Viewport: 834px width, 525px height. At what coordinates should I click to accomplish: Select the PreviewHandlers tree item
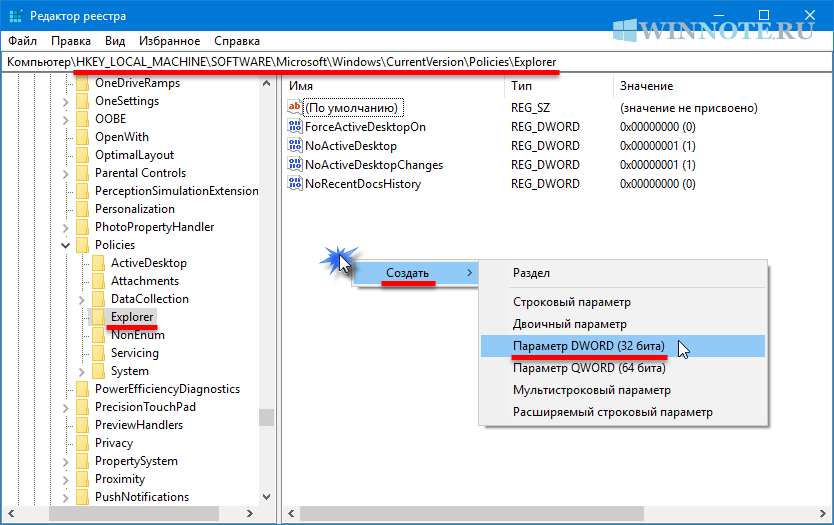139,425
